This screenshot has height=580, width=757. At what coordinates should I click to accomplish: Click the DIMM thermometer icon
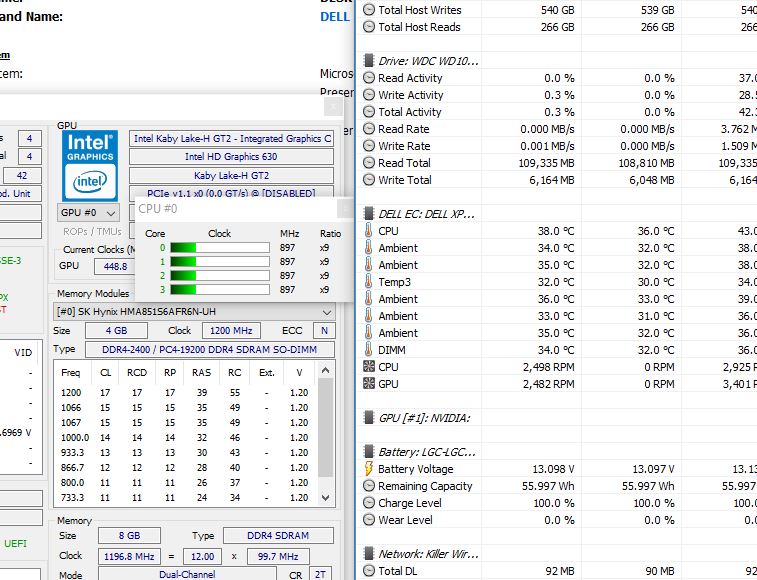(x=369, y=350)
